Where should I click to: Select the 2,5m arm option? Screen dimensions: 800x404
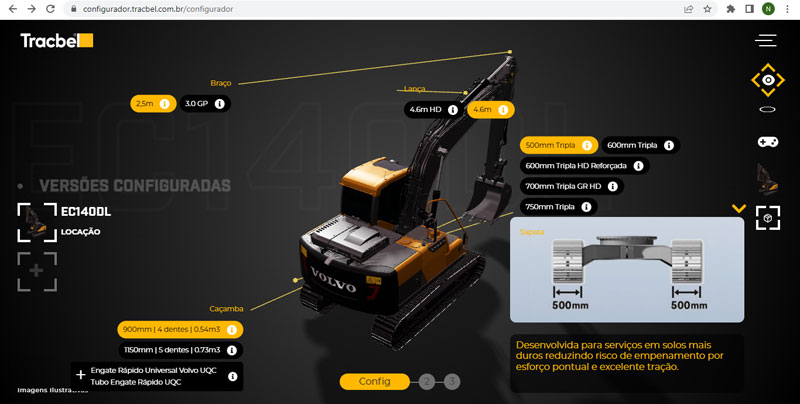click(153, 104)
